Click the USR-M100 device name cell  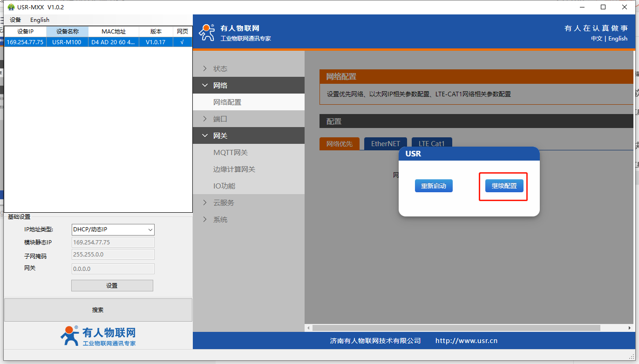pos(67,42)
